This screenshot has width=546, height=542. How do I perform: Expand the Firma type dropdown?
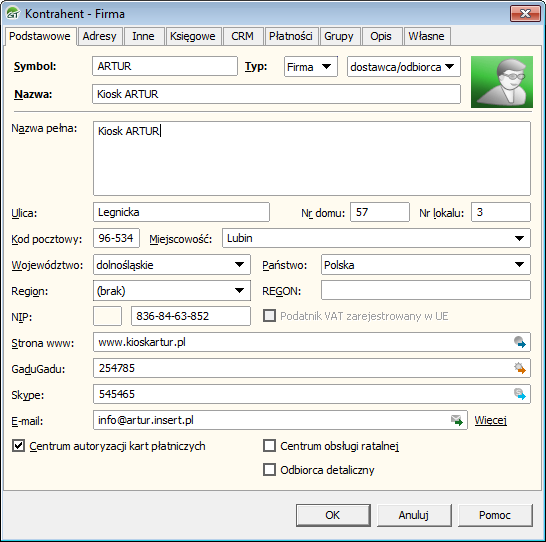coord(311,66)
